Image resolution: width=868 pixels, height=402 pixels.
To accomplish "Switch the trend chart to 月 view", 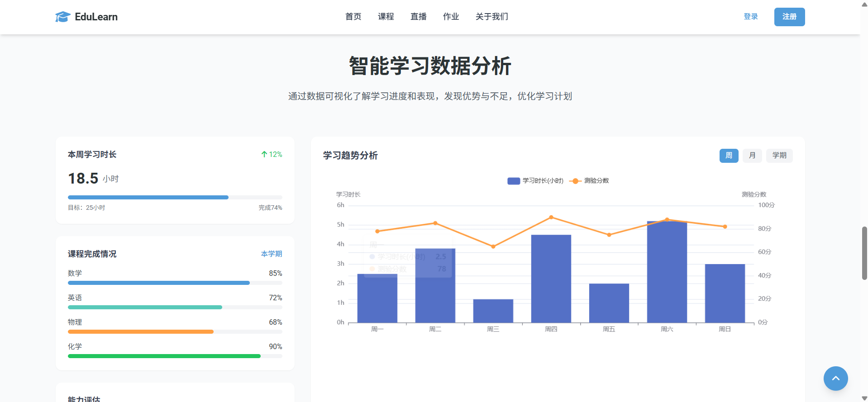I will (x=752, y=156).
